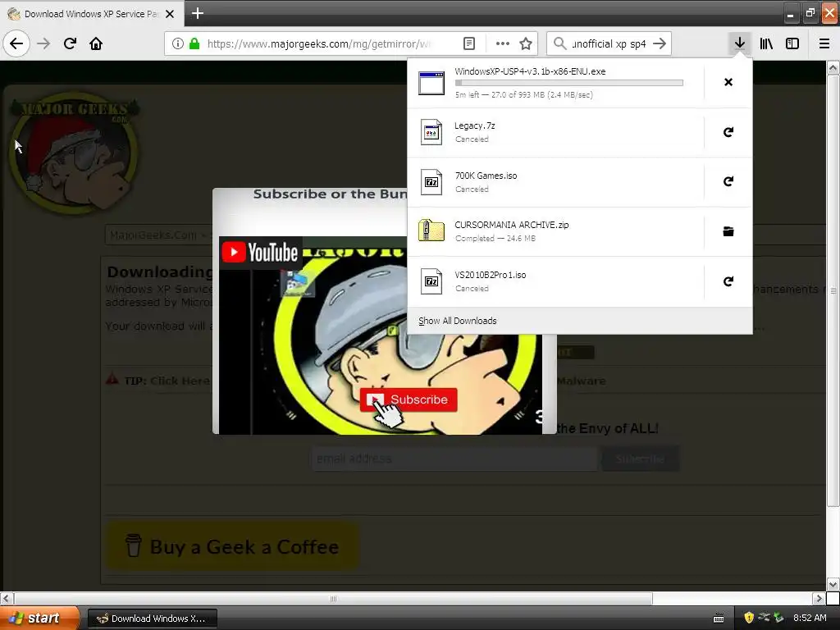Click Show All Downloads
Viewport: 840px width, 630px height.
(x=458, y=321)
